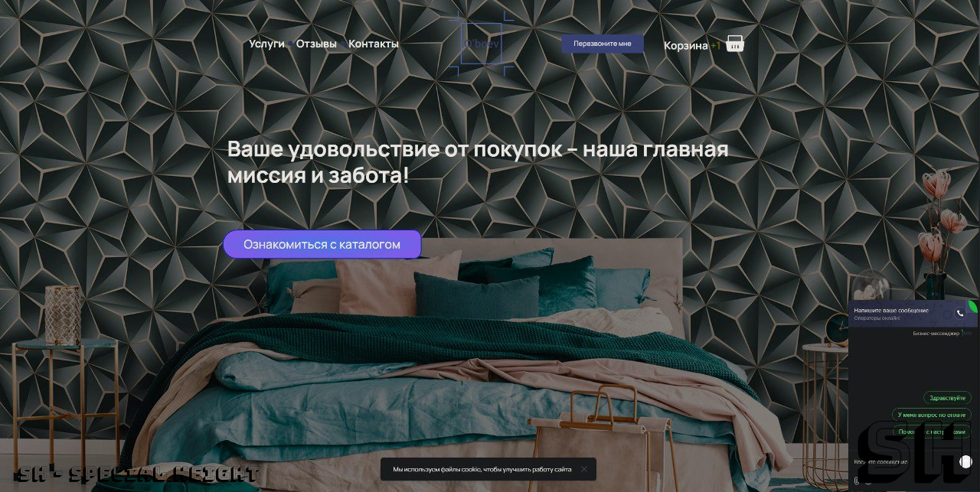Click the hero headline text
Image resolution: width=980 pixels, height=492 pixels.
coord(478,162)
